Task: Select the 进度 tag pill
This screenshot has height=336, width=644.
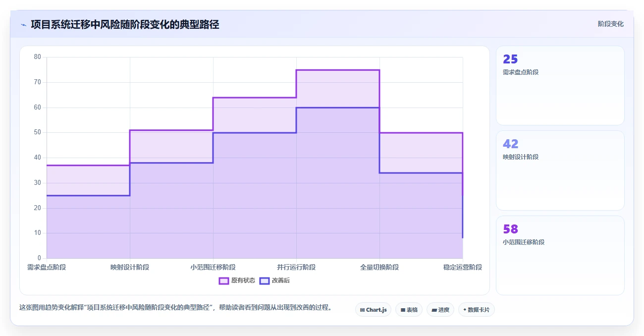Action: [x=440, y=310]
